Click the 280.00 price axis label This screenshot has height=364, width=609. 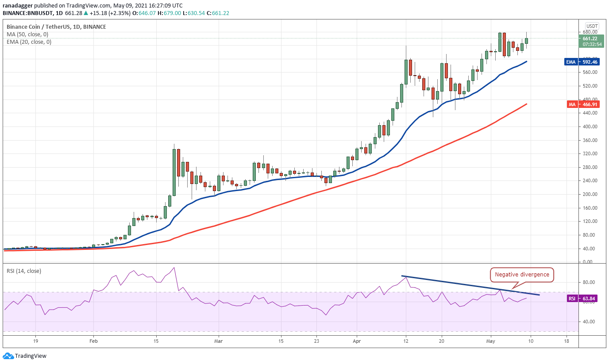[590, 167]
